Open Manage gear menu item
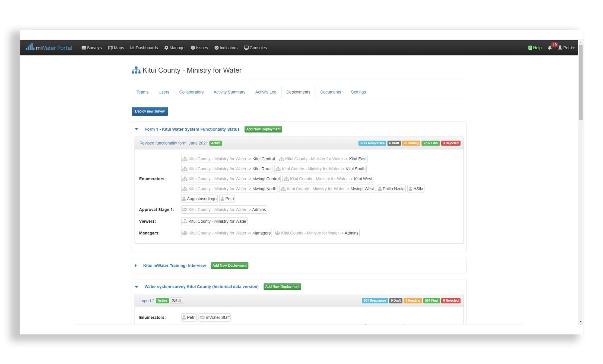 pyautogui.click(x=174, y=48)
